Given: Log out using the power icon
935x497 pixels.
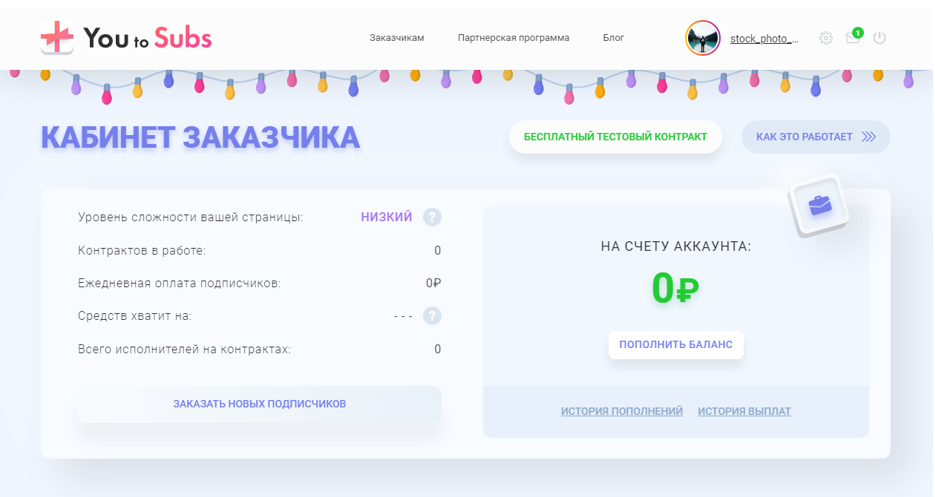Looking at the screenshot, I should (880, 38).
